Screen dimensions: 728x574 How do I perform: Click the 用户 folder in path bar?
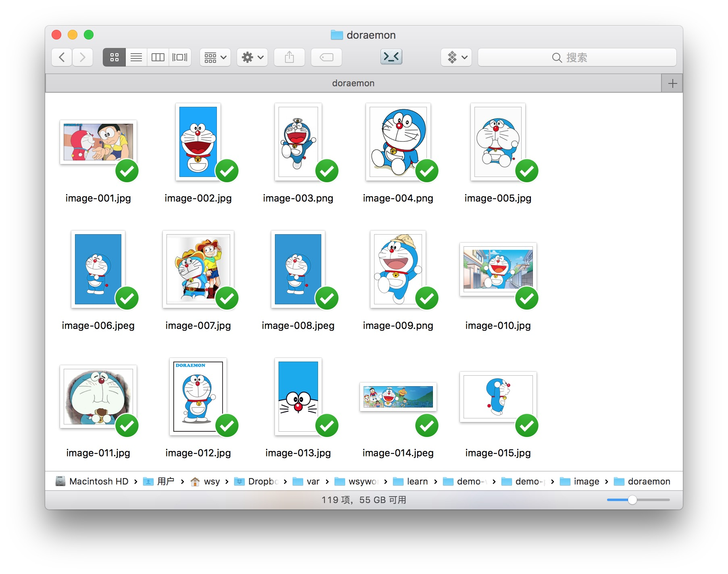click(159, 481)
